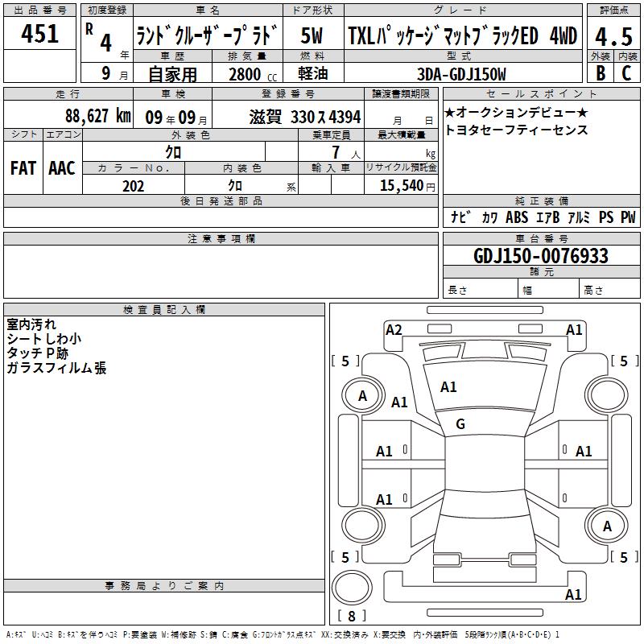Click the A2 damage mark on diagram
This screenshot has width=644, height=644.
pos(394,330)
